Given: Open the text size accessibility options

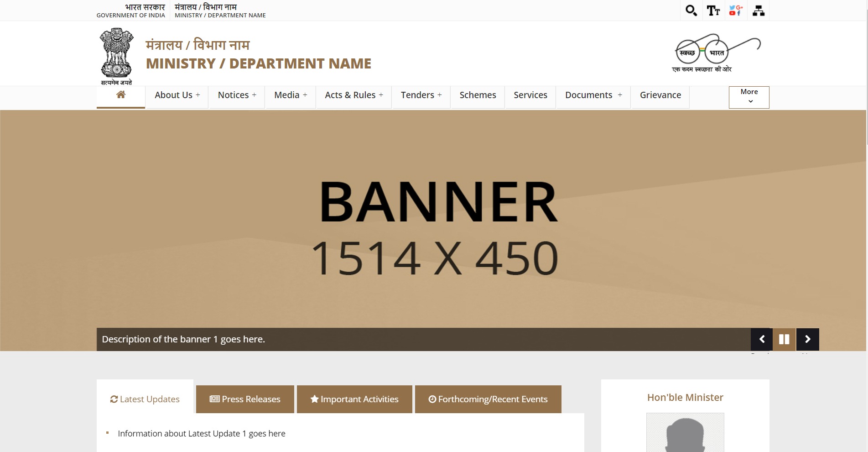Looking at the screenshot, I should pos(713,11).
